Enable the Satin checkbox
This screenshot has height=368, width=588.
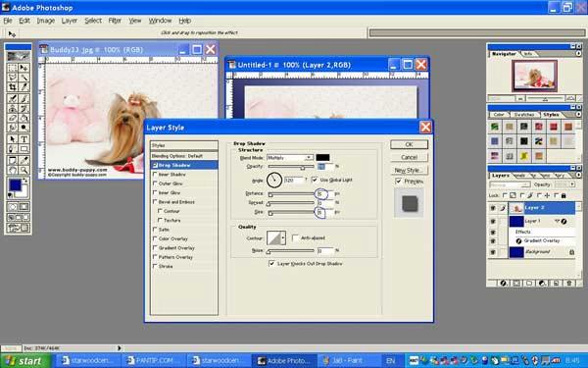[155, 229]
